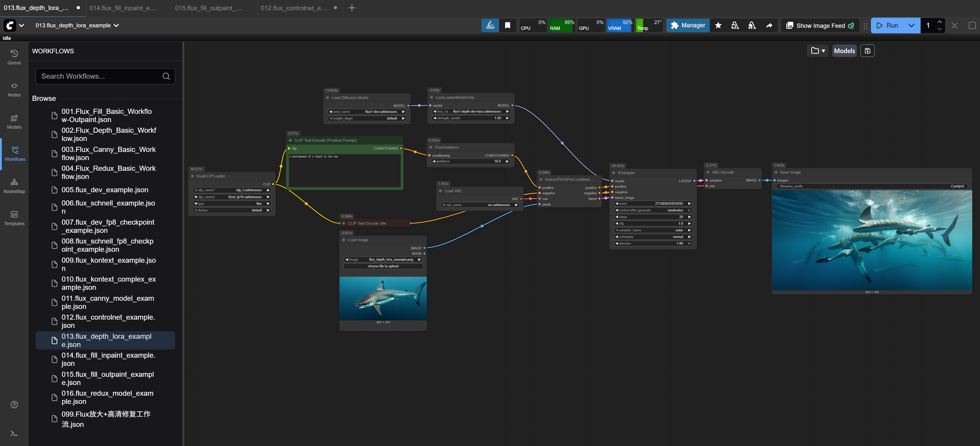Toggle Show Image Feed
Viewport: 980px width, 446px height.
tap(820, 26)
